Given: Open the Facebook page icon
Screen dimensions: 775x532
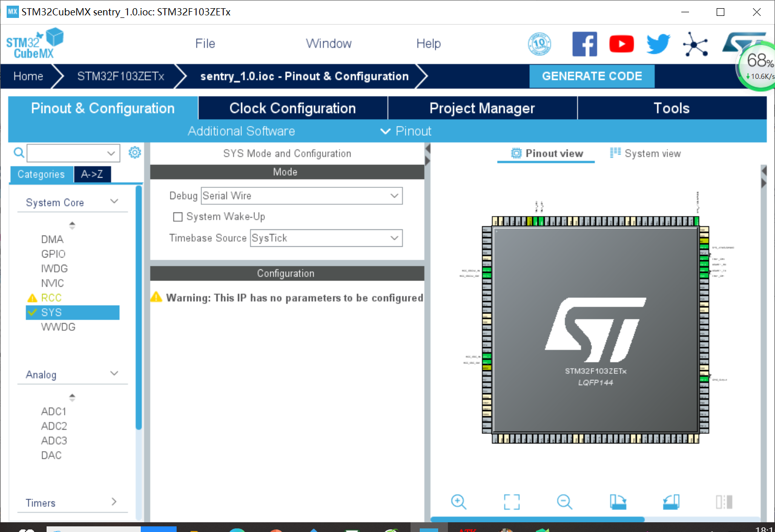Looking at the screenshot, I should [585, 44].
